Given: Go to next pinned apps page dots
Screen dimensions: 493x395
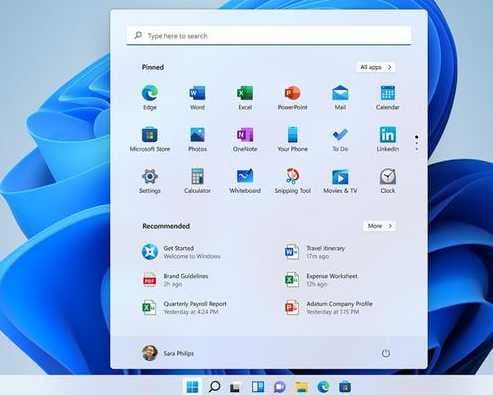Looking at the screenshot, I should click(417, 143).
